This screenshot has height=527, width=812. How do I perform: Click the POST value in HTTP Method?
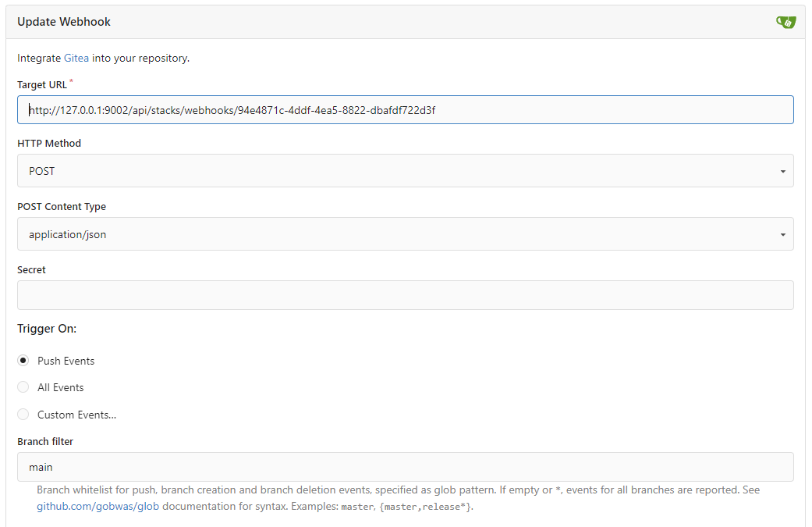(x=40, y=171)
